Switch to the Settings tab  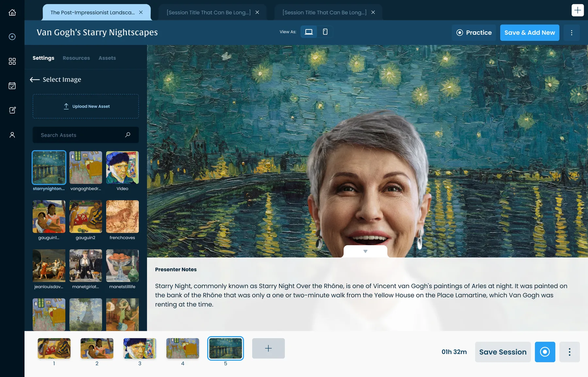click(x=43, y=58)
